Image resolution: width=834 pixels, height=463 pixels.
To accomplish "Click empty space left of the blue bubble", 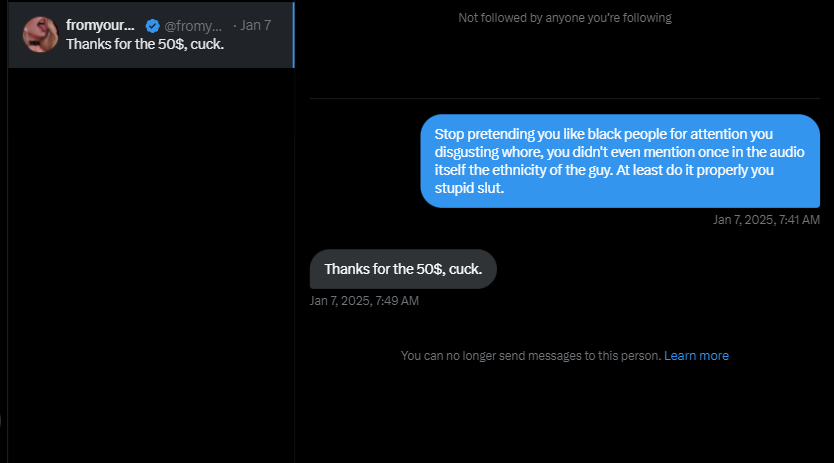I will pos(365,161).
